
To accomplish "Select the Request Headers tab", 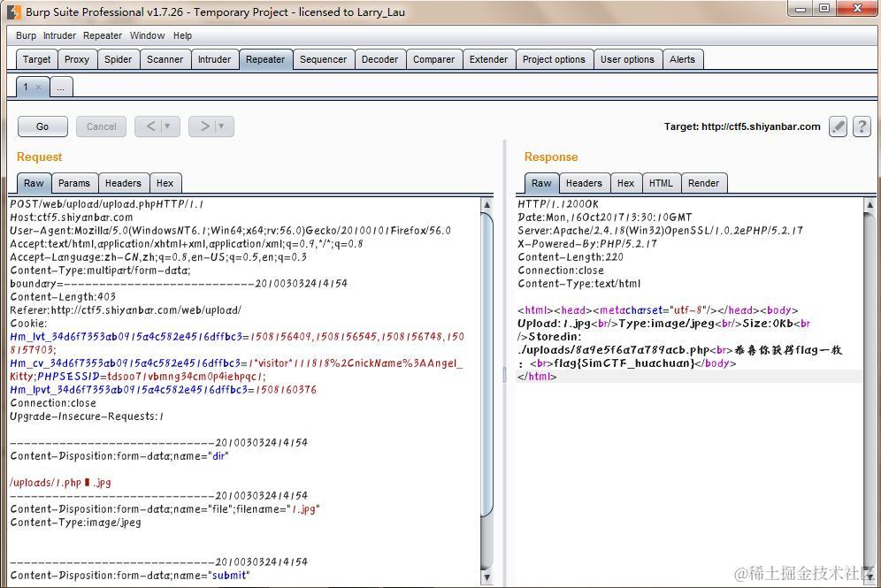I will tap(123, 183).
